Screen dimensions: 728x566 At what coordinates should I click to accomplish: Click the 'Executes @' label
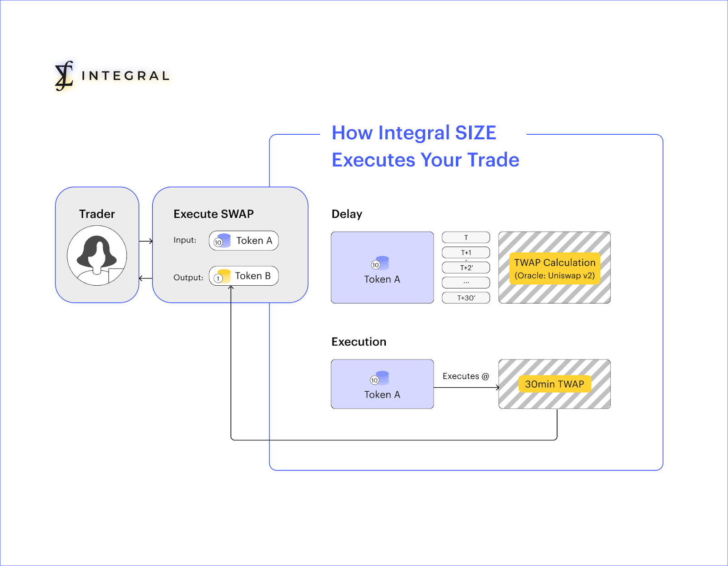tap(466, 376)
